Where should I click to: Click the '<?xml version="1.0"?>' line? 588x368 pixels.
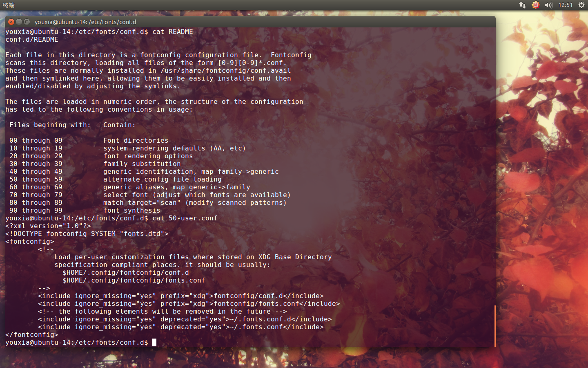tap(48, 226)
